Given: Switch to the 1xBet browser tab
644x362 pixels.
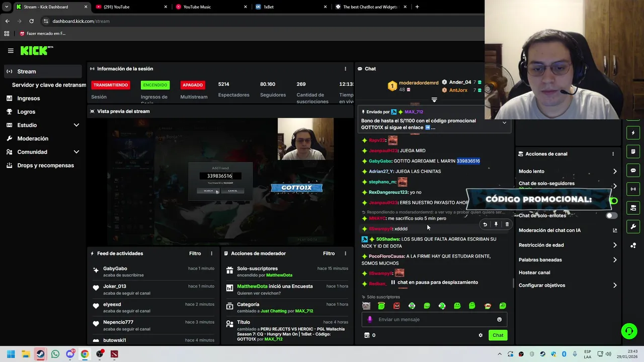Looking at the screenshot, I should click(291, 7).
